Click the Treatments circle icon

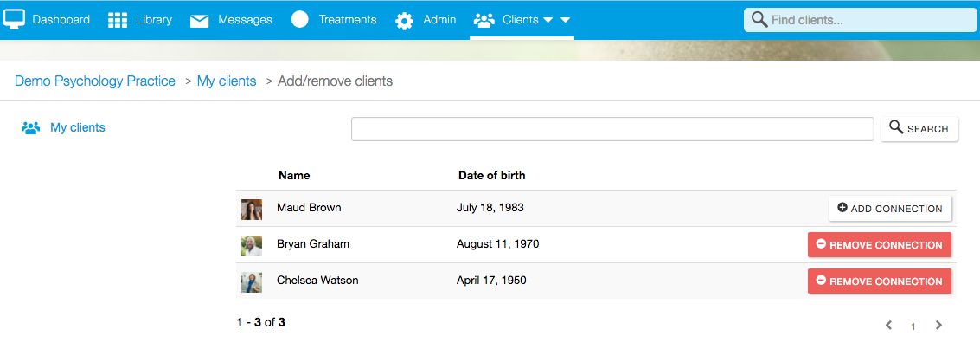[x=300, y=20]
